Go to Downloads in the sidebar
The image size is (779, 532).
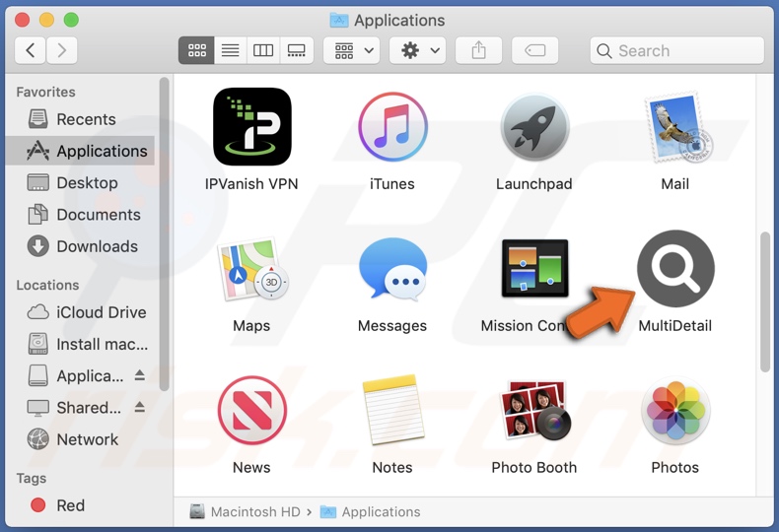[x=97, y=246]
